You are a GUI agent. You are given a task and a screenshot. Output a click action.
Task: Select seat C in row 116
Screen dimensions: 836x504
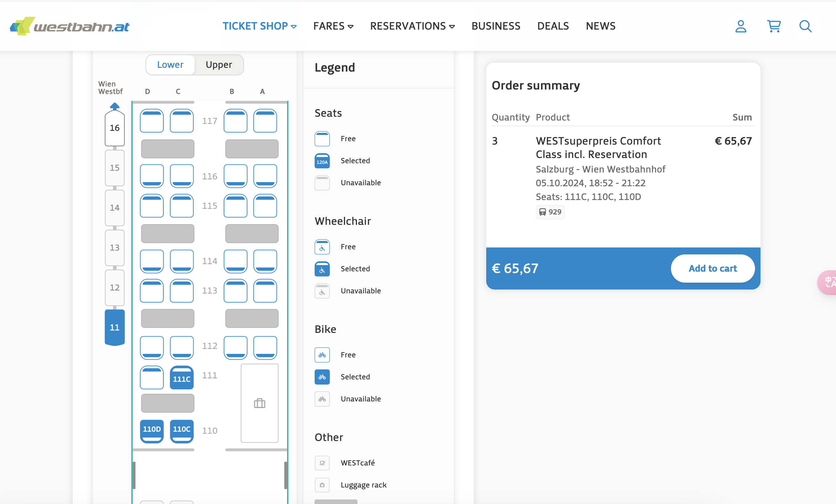click(182, 176)
